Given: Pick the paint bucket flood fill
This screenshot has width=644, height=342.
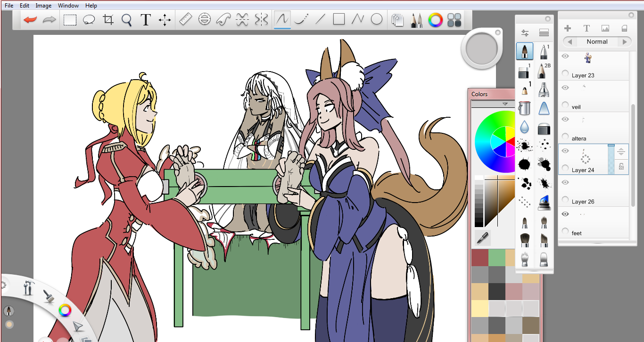Looking at the screenshot, I should click(525, 108).
